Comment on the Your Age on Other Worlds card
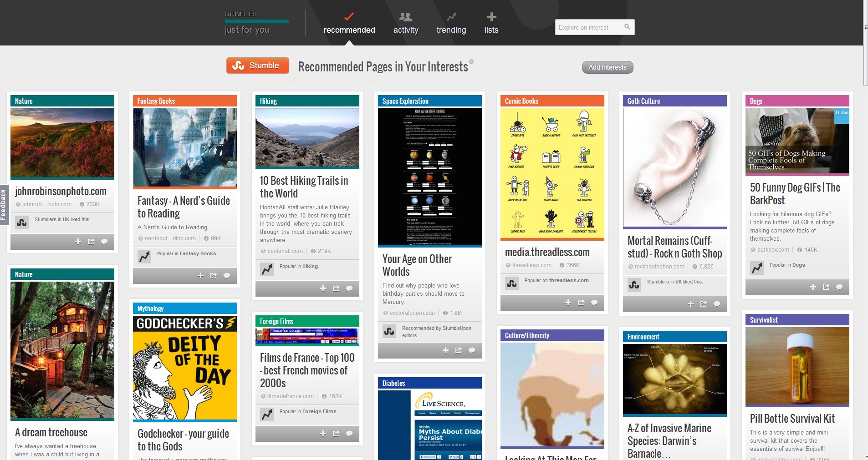 coord(472,350)
